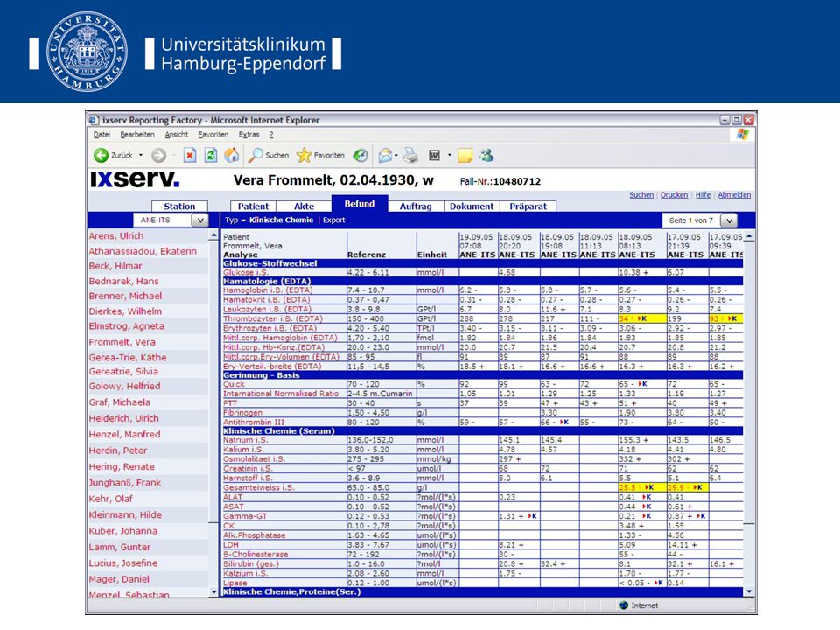Click the Export link
840x630 pixels.
[x=333, y=220]
